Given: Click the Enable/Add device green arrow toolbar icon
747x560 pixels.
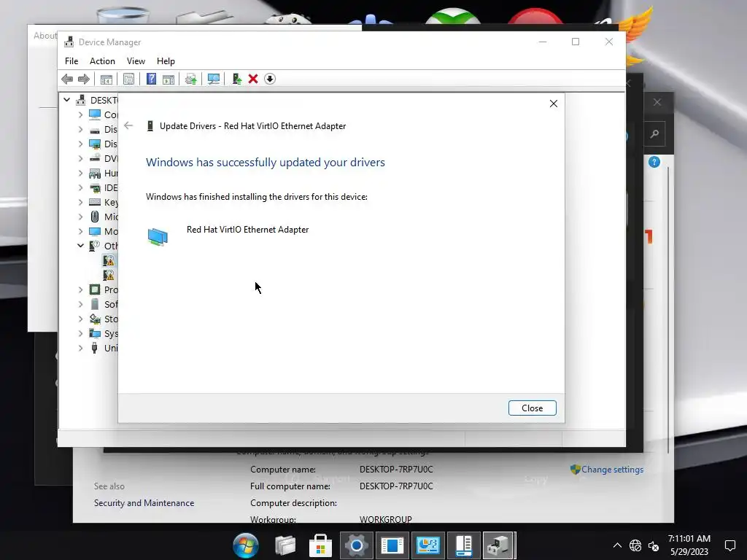Looking at the screenshot, I should tap(237, 79).
